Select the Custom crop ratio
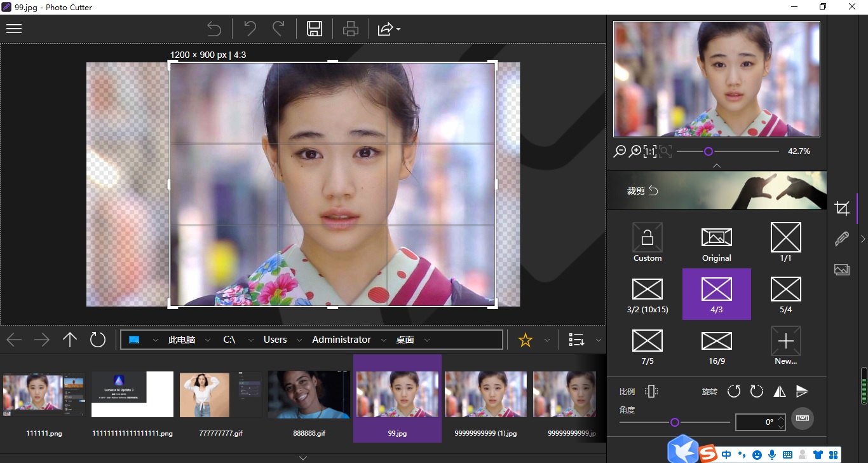Viewport: 868px width, 463px height. pyautogui.click(x=648, y=242)
